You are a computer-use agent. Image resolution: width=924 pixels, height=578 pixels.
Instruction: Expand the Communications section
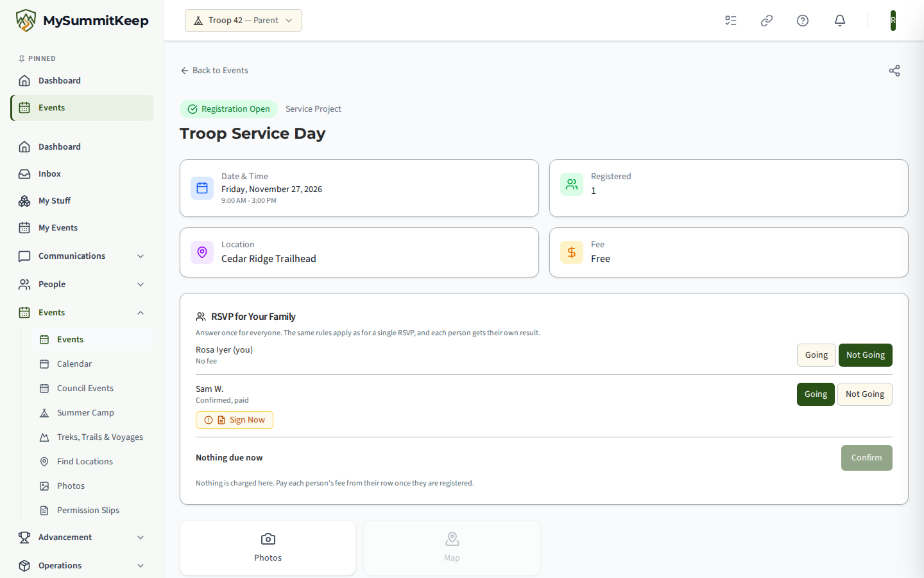pyautogui.click(x=82, y=256)
